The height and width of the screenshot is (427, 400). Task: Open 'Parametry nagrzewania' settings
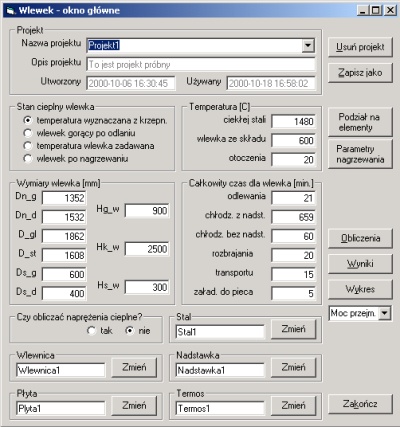(360, 154)
